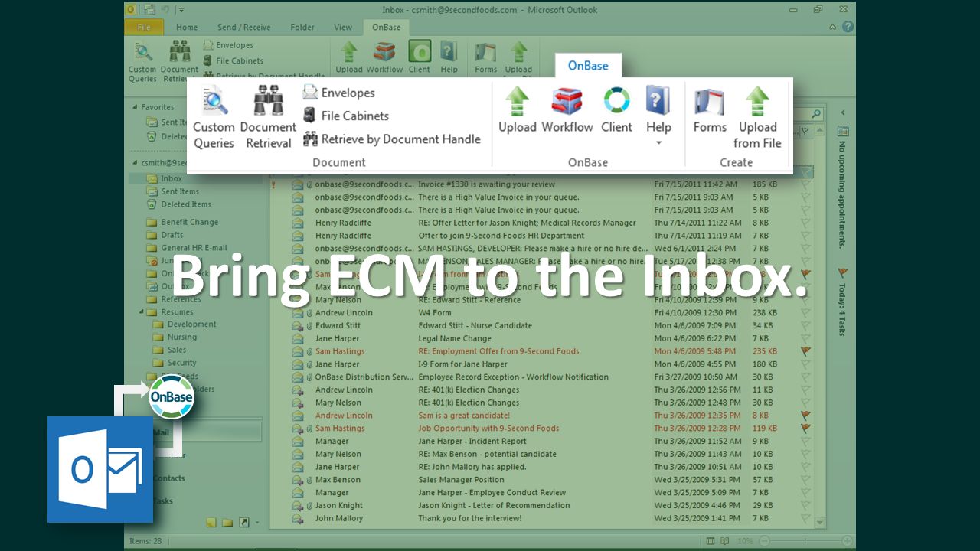Toggle flag on Sales Manager Position email
This screenshot has width=980, height=551.
click(x=805, y=480)
